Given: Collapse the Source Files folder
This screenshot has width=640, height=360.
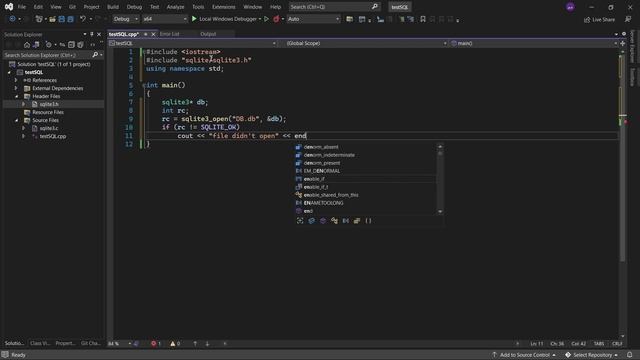Looking at the screenshot, I should tap(16, 120).
